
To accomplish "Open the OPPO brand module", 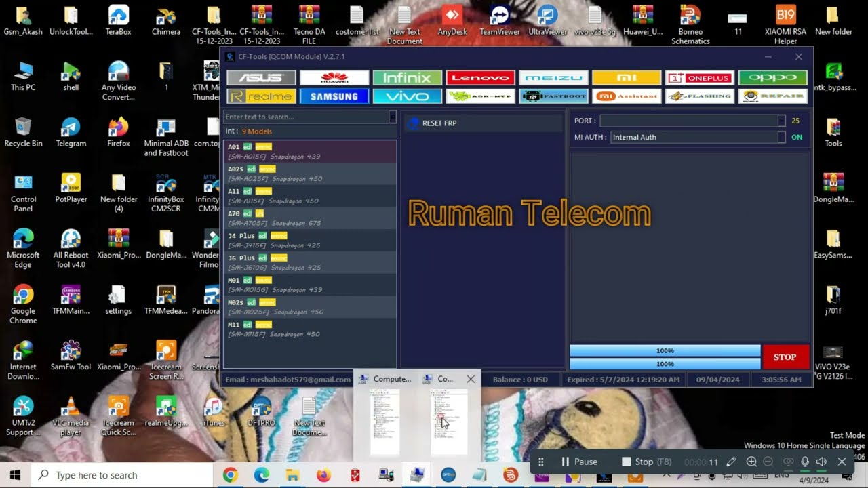I will (x=773, y=78).
